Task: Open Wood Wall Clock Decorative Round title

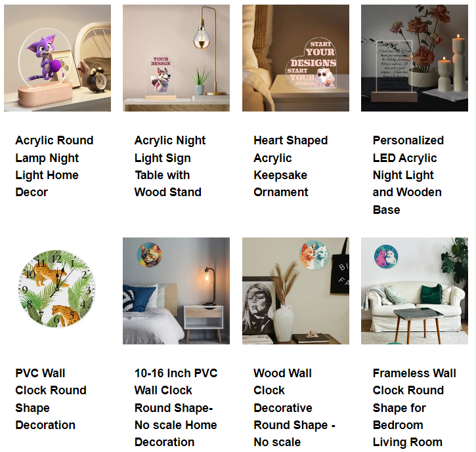Action: pyautogui.click(x=295, y=407)
